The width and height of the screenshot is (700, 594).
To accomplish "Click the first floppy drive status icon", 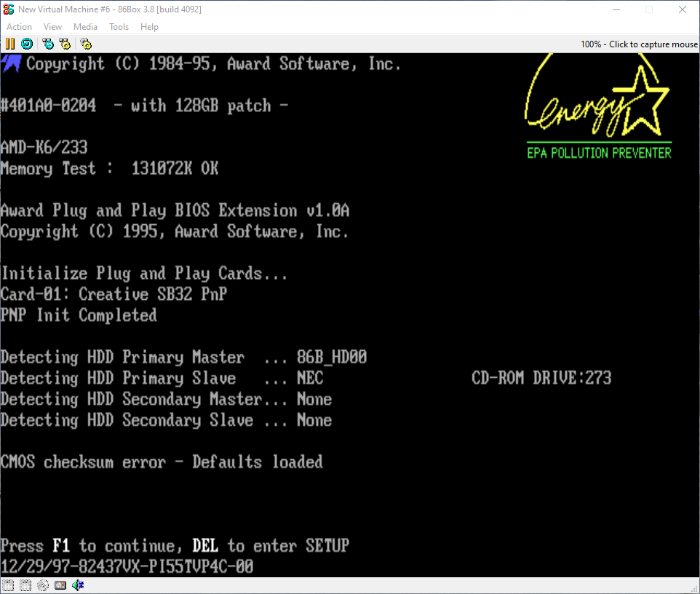I will pyautogui.click(x=7, y=585).
